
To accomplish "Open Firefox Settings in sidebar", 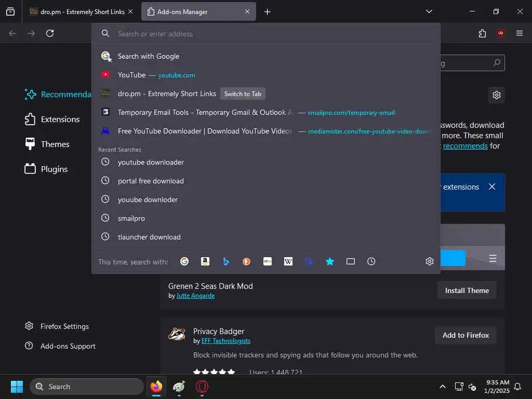I will pos(57,326).
